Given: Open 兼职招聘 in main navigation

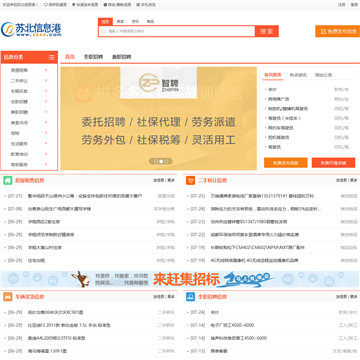Looking at the screenshot, I should [121, 57].
